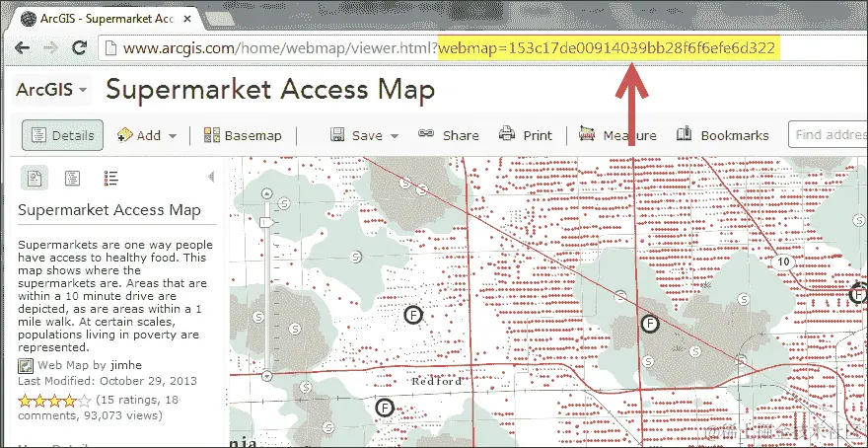Click the F marker near Redford label
Image resolution: width=868 pixels, height=448 pixels.
click(x=384, y=409)
